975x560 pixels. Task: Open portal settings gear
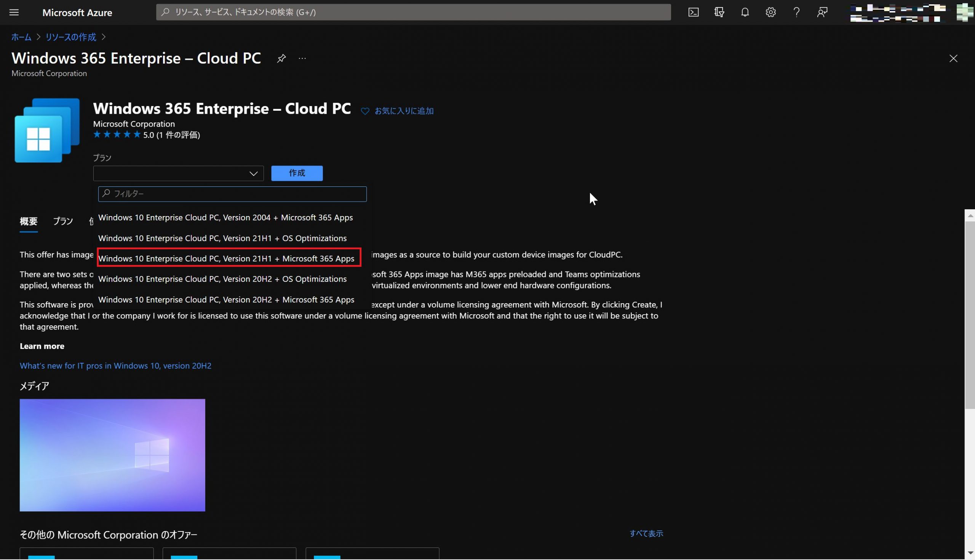[770, 12]
